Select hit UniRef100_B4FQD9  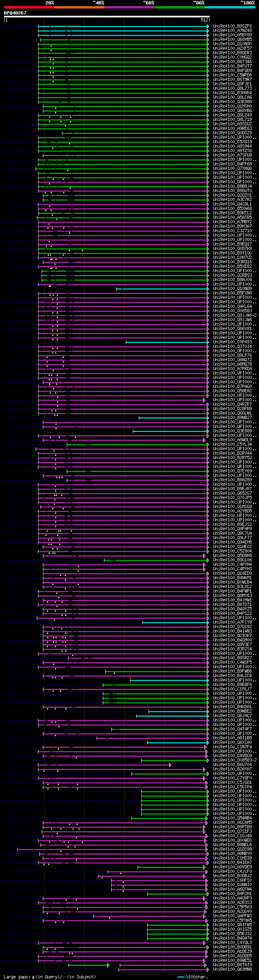pos(232,71)
